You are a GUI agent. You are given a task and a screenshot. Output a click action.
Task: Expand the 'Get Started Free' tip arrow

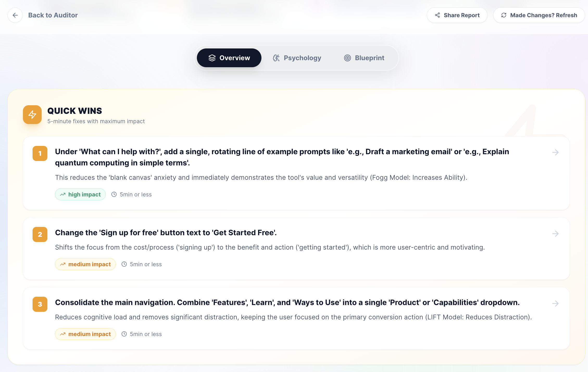(555, 234)
